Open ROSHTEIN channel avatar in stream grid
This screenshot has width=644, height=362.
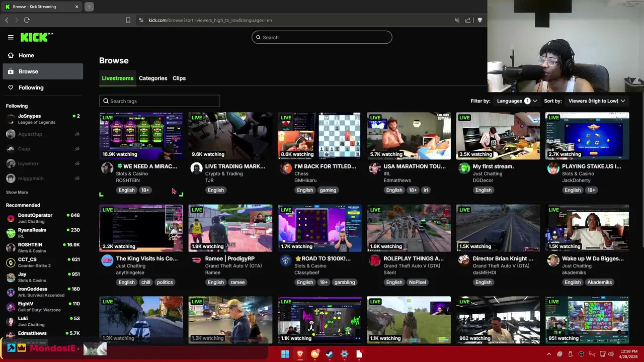[107, 168]
